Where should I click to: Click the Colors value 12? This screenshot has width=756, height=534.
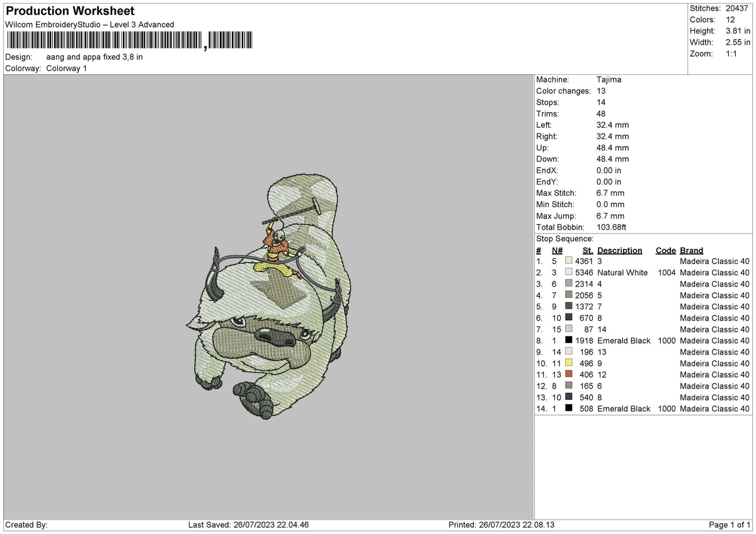(x=730, y=20)
